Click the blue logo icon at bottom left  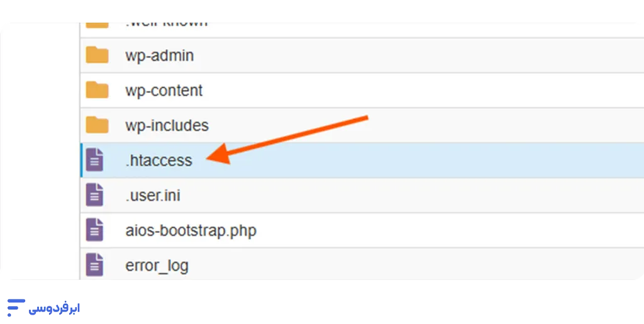[x=15, y=308]
